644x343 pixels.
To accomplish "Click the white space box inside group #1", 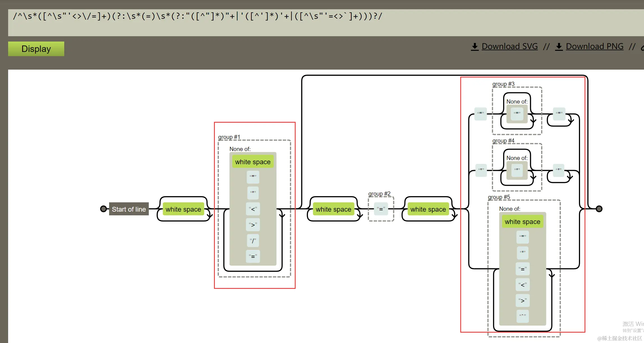I will 253,162.
